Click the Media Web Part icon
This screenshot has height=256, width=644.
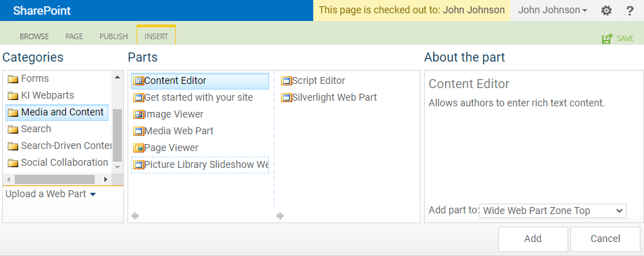pyautogui.click(x=139, y=131)
